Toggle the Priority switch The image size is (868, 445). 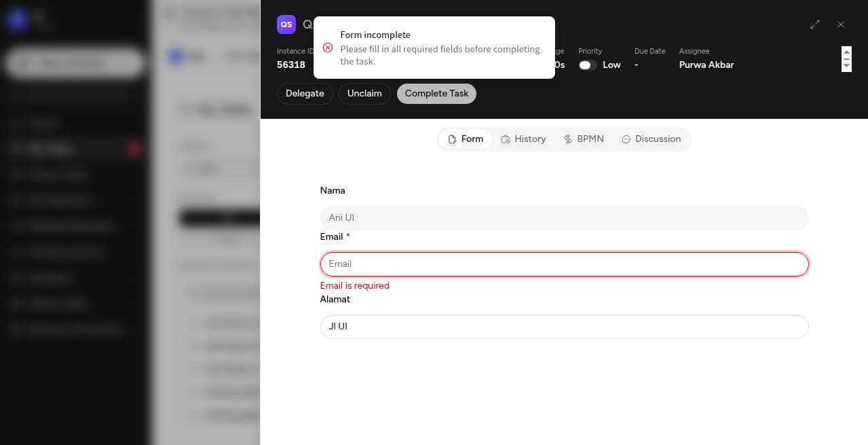pos(588,65)
